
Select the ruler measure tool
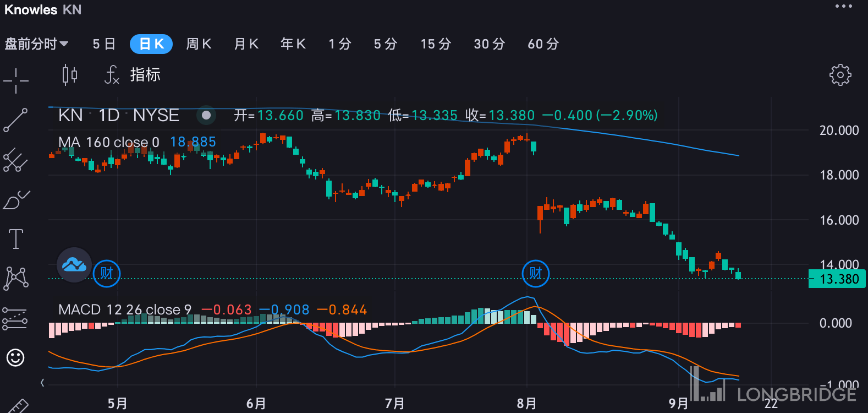17,406
